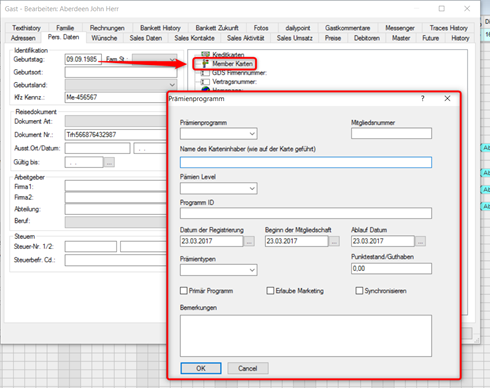The height and width of the screenshot is (388, 490).
Task: Expand the Geburtsland dropdown
Action: coord(121,85)
